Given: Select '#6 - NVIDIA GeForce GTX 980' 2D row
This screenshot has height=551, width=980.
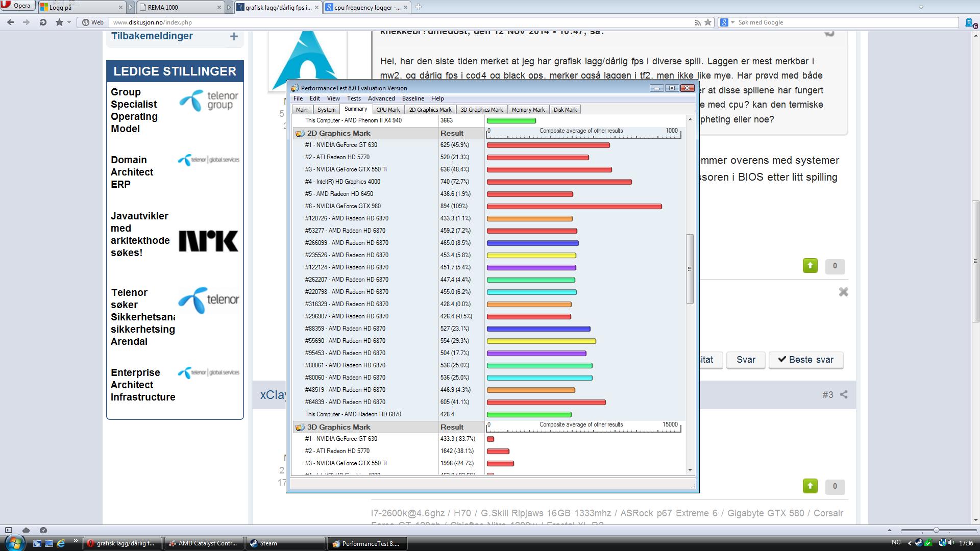Looking at the screenshot, I should (490, 206).
